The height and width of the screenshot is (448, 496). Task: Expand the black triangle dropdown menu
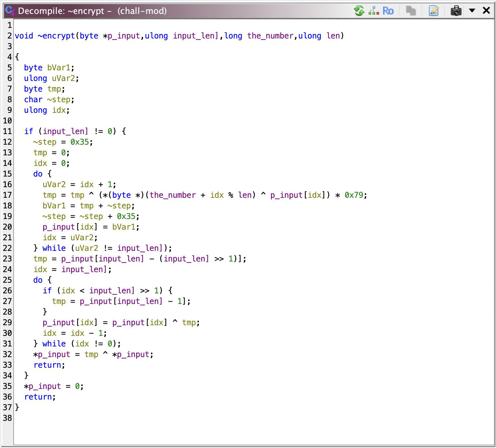[x=472, y=11]
